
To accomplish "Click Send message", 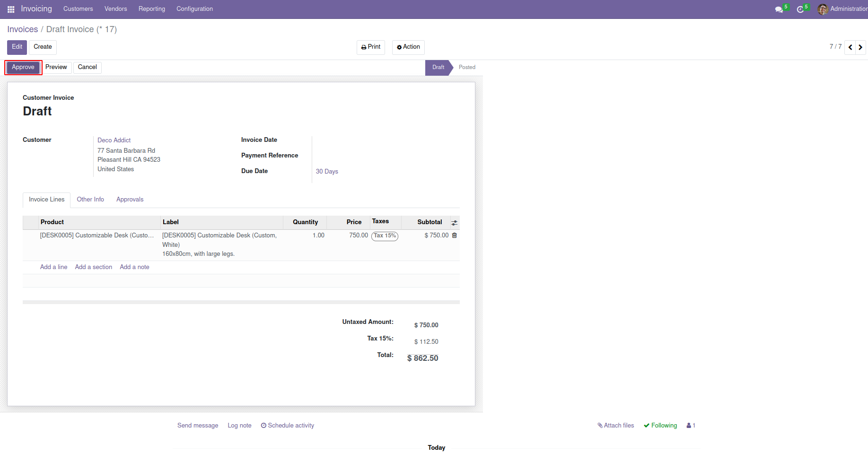I will tap(198, 426).
